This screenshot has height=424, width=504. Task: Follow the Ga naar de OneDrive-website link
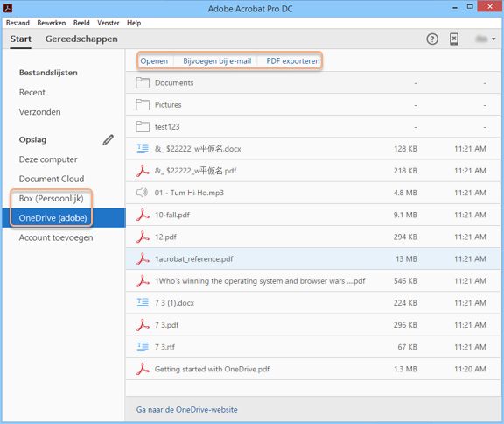(187, 409)
